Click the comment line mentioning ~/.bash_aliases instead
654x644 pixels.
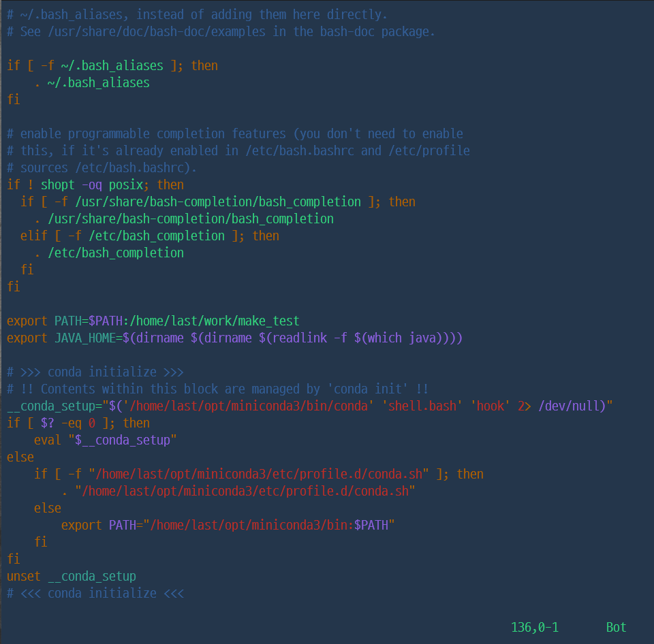tap(198, 15)
